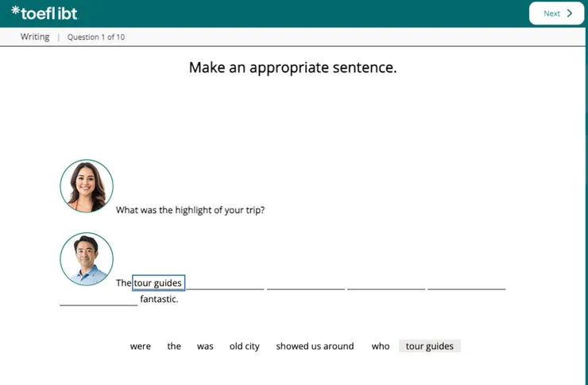Select the word chip "the"
Viewport: 588px width, 385px height.
(174, 346)
